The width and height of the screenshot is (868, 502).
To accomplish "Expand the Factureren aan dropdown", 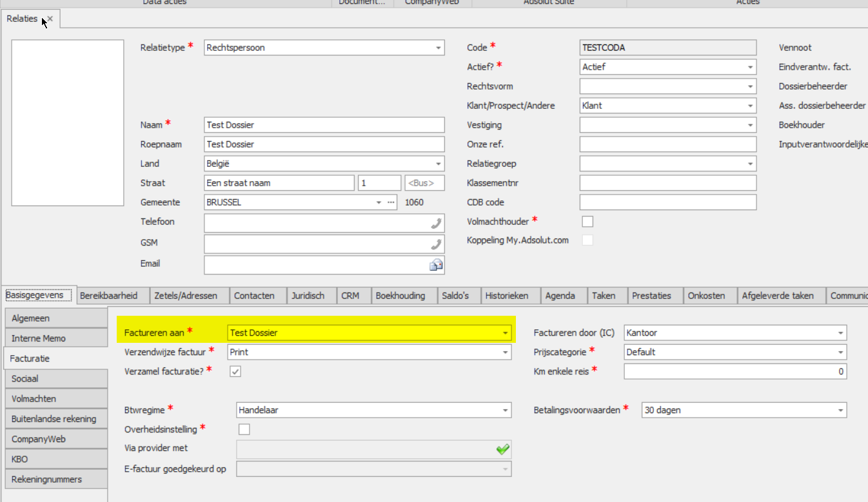I will [505, 333].
